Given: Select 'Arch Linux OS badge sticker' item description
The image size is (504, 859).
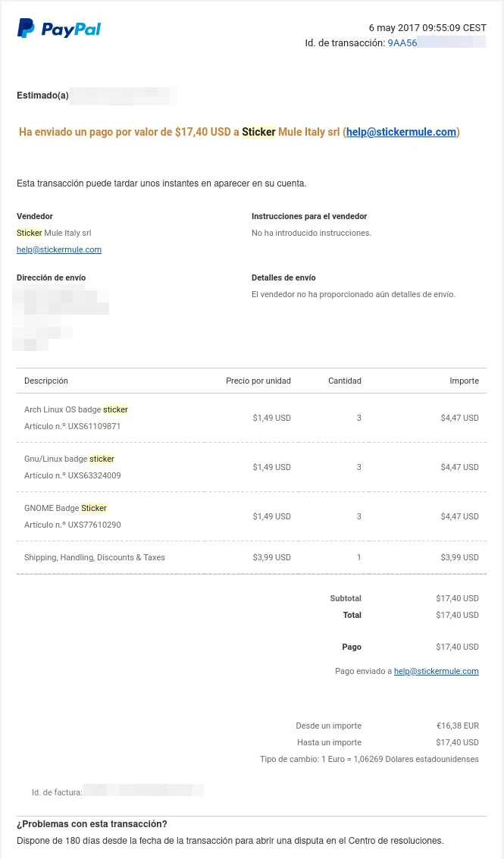Looking at the screenshot, I should [76, 409].
